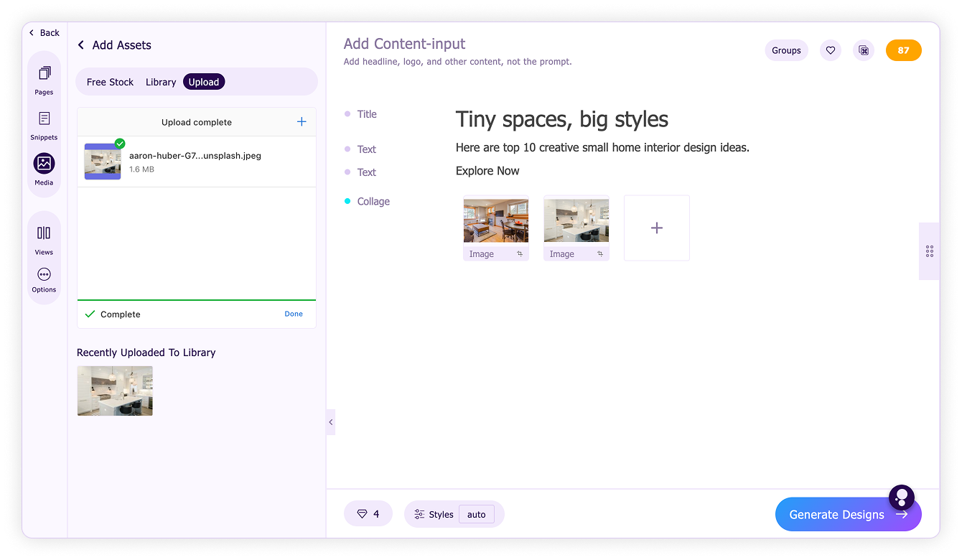
Task: Click the orange 87 credits badge
Action: click(904, 50)
